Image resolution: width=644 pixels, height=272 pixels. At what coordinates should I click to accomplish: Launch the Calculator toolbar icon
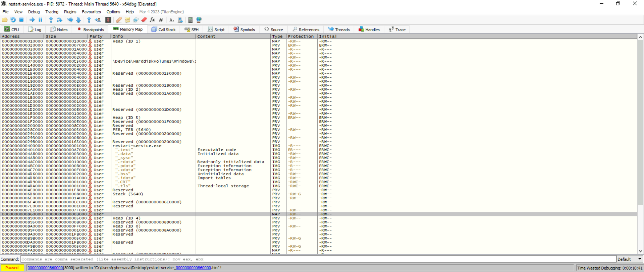191,20
